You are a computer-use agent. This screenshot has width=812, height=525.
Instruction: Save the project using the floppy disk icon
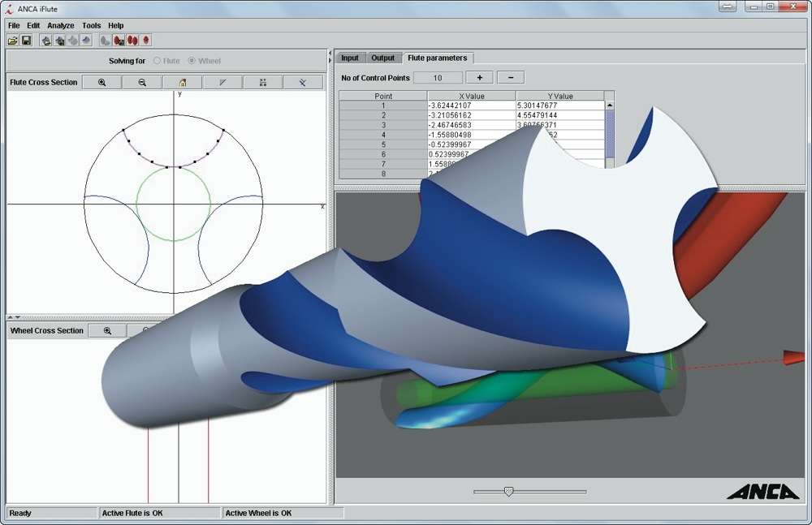tap(26, 41)
